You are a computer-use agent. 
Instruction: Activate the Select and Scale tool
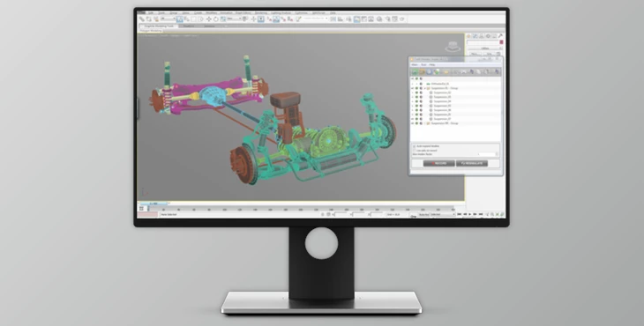(223, 19)
